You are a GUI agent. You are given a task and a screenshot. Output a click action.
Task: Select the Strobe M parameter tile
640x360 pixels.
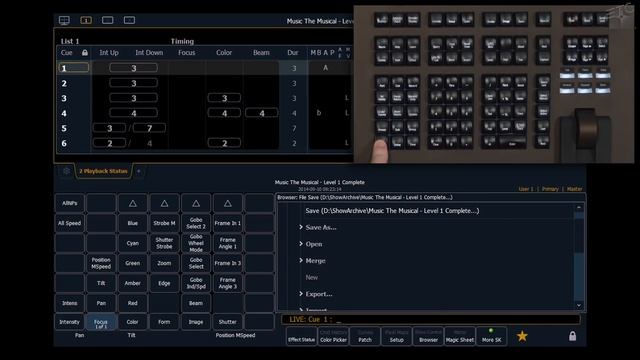pos(164,223)
